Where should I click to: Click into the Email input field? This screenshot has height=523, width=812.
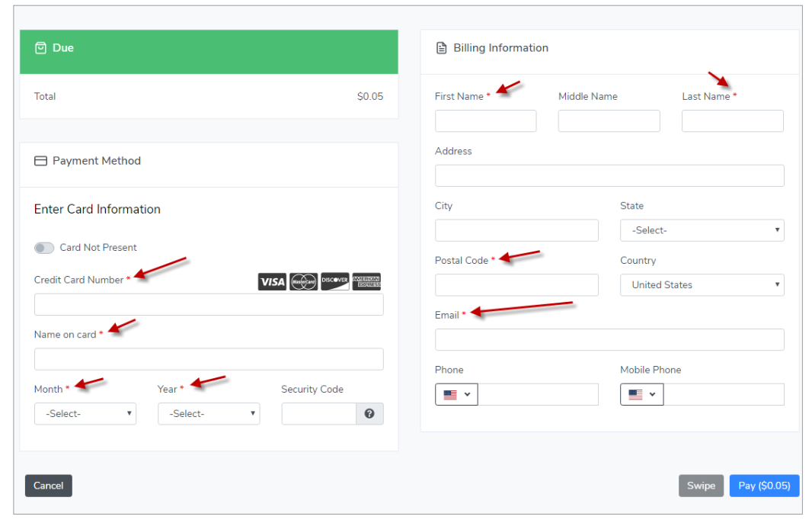click(609, 340)
